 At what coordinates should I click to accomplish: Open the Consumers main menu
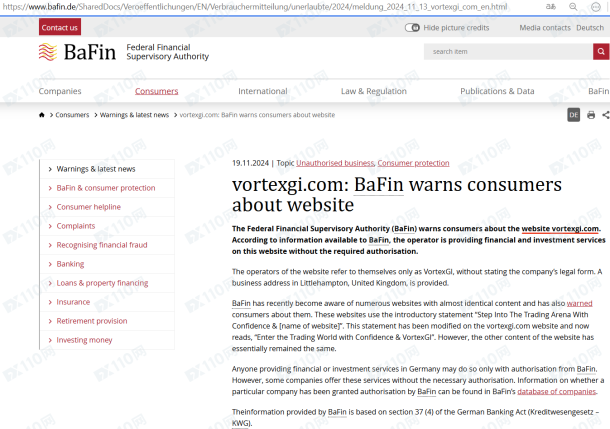(156, 91)
